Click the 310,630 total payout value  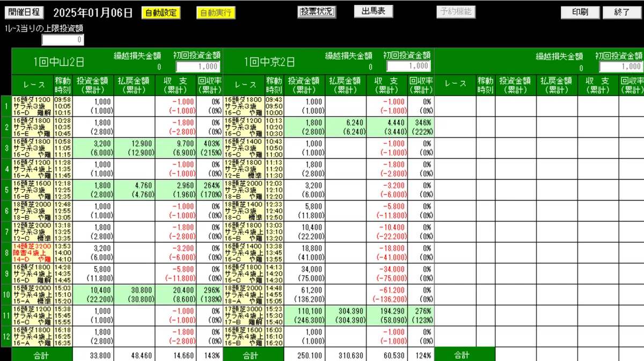click(x=352, y=355)
